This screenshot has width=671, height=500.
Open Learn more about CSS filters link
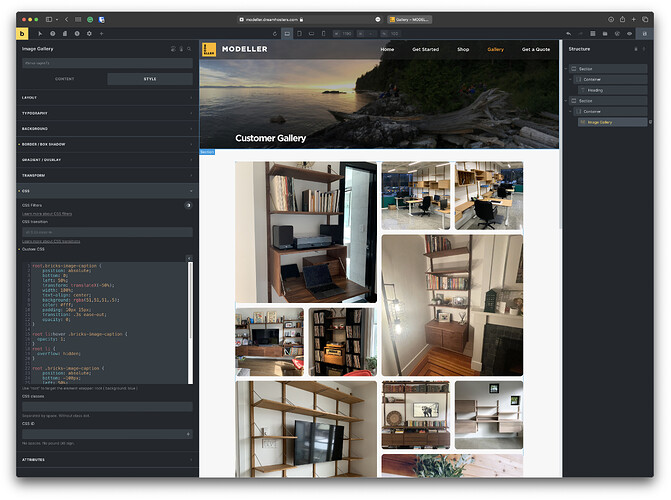(x=47, y=214)
